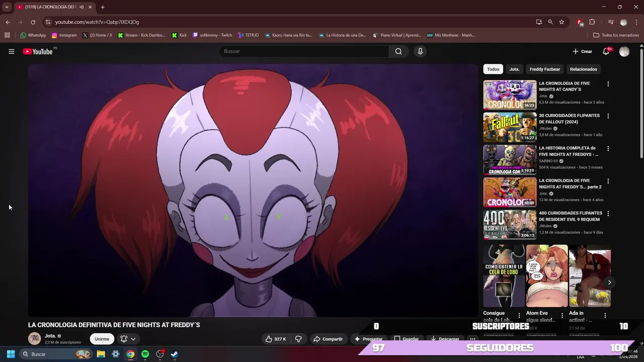The width and height of the screenshot is (644, 362).
Task: Open 400 Curiosidades Resident Evil thumbnail
Action: click(510, 225)
